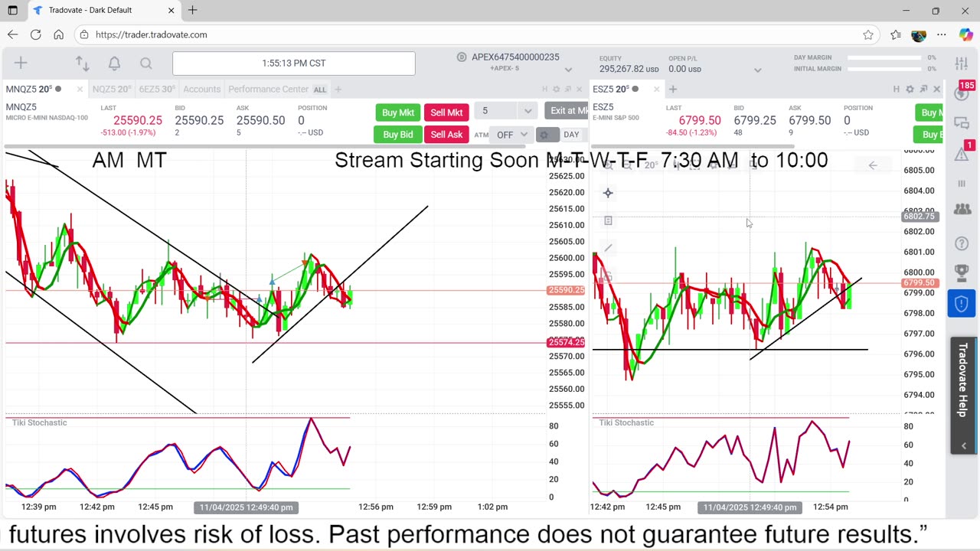This screenshot has width=980, height=551.
Task: Open the question mark help icon
Action: 962,244
